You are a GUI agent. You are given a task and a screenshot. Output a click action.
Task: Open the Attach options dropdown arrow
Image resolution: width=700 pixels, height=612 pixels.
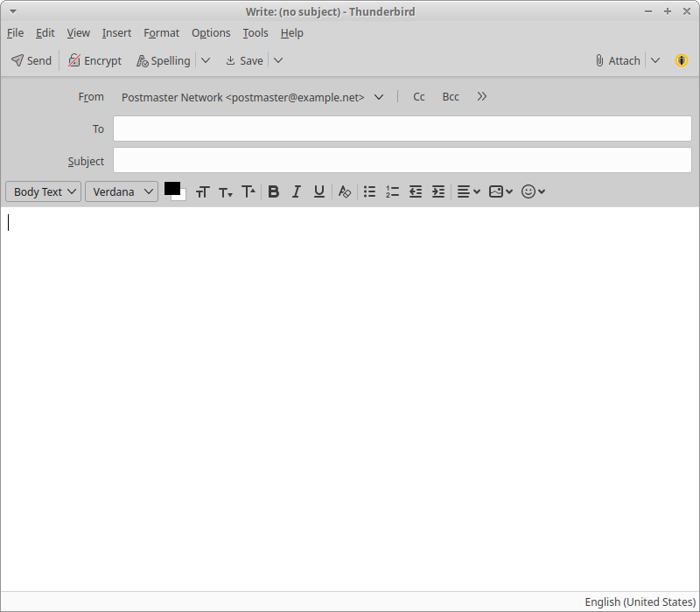pyautogui.click(x=655, y=60)
